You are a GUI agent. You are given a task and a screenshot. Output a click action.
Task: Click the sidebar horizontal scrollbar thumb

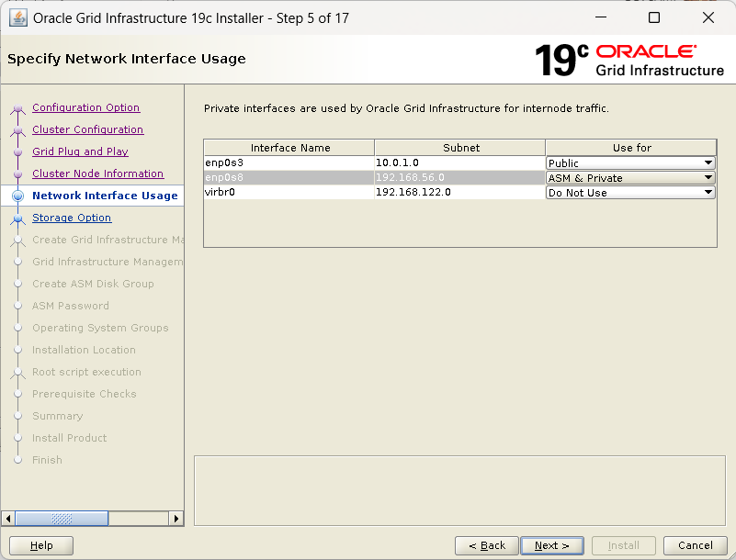[62, 519]
